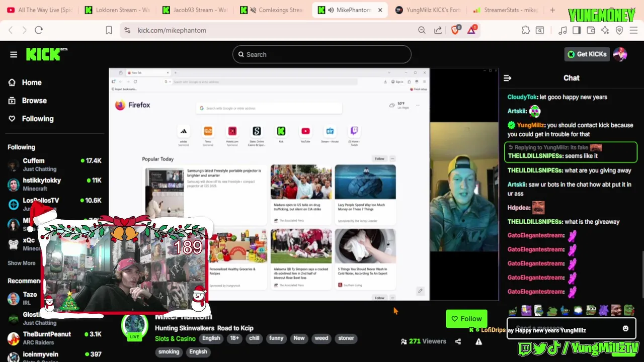Click the stoner stream tag
Image resolution: width=644 pixels, height=362 pixels.
pyautogui.click(x=346, y=338)
